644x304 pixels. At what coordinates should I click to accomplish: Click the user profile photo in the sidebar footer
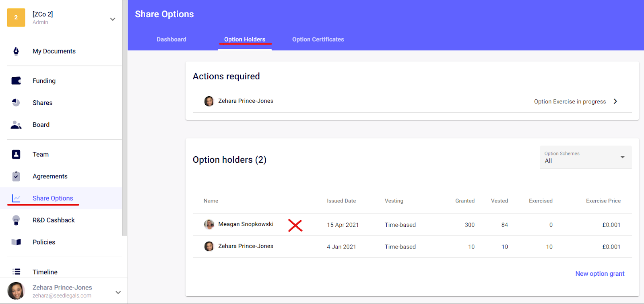tap(16, 291)
